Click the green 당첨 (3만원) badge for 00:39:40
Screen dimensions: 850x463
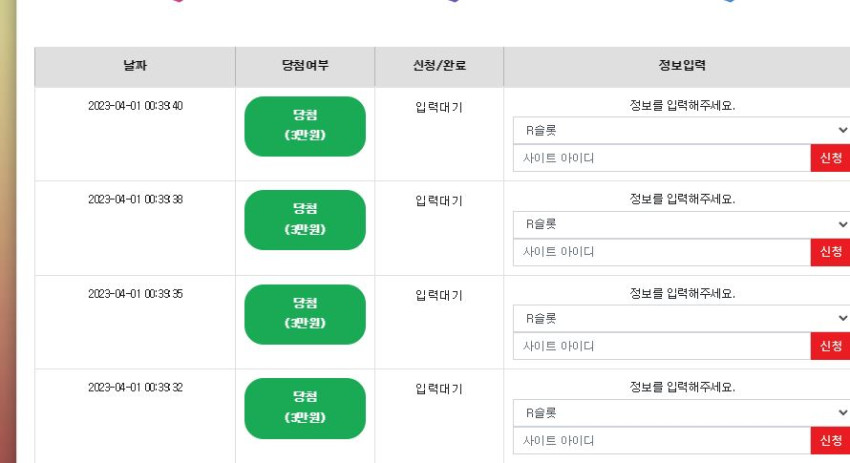pyautogui.click(x=305, y=126)
